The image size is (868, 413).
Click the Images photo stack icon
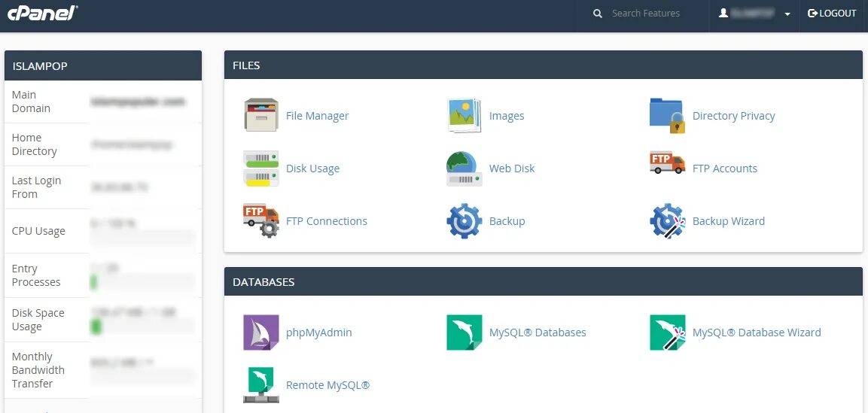pos(464,115)
